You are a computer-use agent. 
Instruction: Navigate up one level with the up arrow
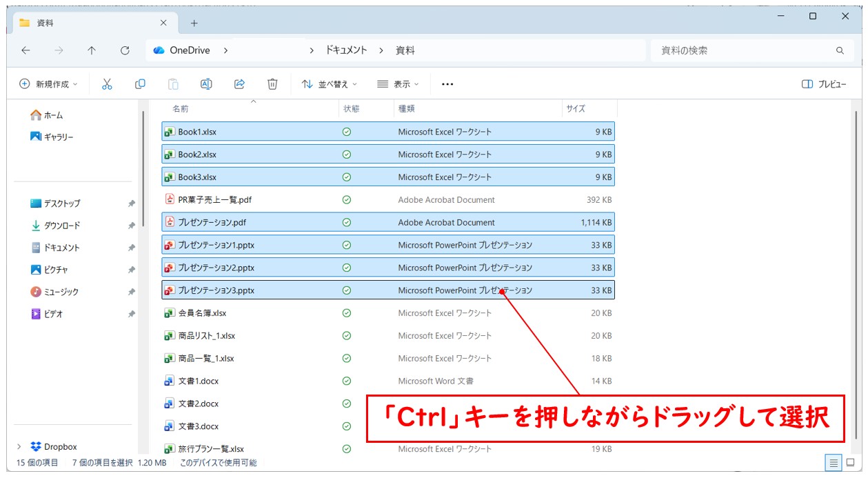92,50
